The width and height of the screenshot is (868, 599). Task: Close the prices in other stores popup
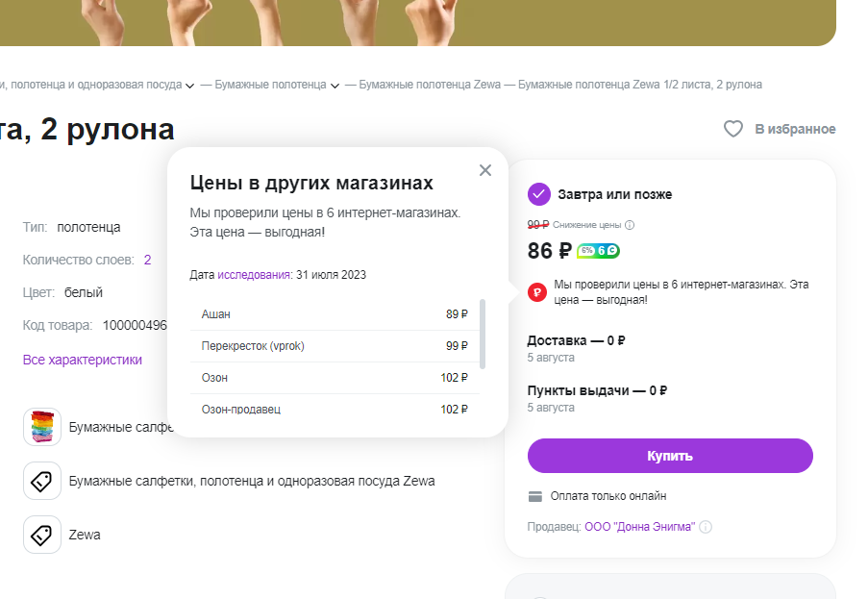click(484, 170)
